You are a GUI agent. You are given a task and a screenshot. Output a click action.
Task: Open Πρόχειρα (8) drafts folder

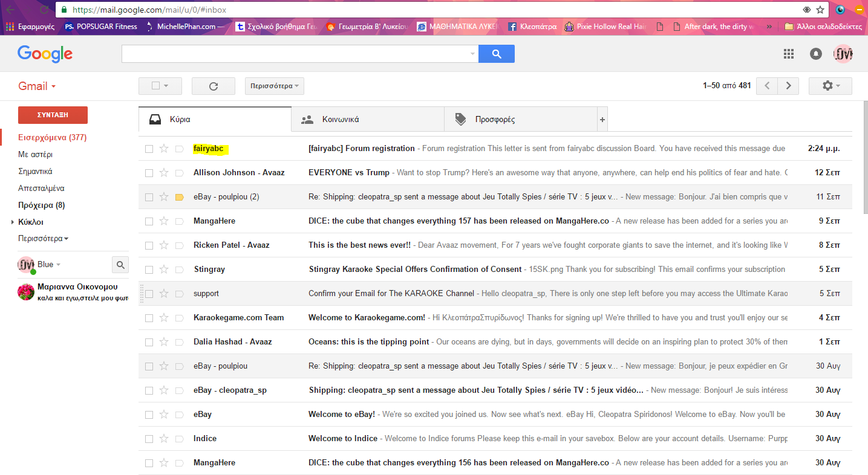click(41, 205)
